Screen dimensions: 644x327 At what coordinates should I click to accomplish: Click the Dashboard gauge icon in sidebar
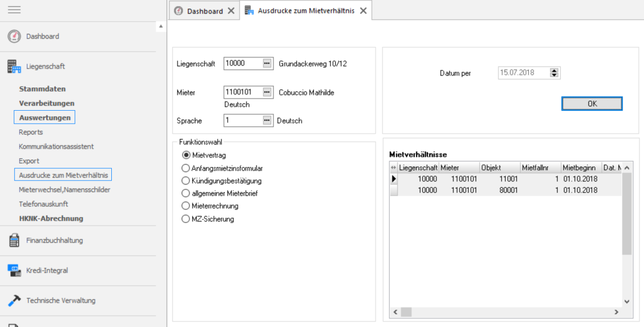(x=14, y=36)
